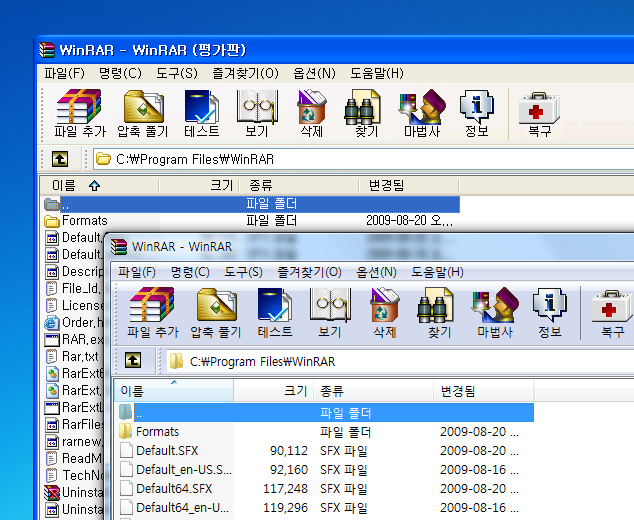634x520 pixels.
Task: Click 삭제 recycle icon in back WinRAR (평가판) window
Action: click(311, 107)
